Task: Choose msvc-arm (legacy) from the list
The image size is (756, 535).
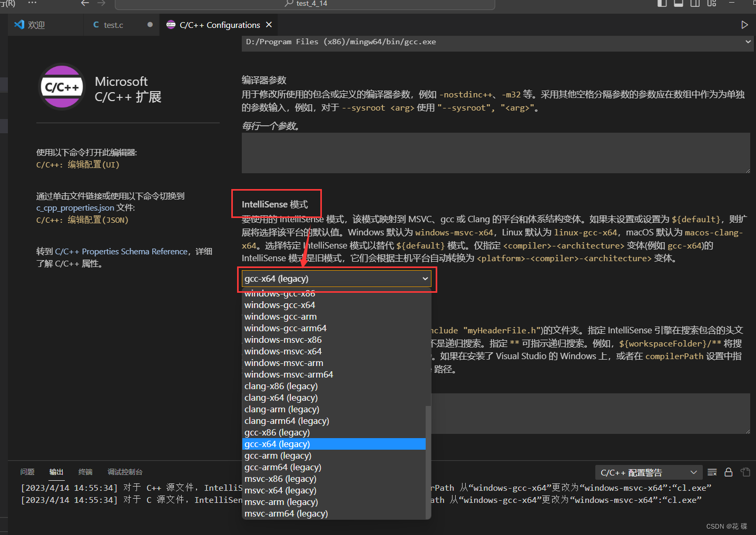Action: [333, 502]
